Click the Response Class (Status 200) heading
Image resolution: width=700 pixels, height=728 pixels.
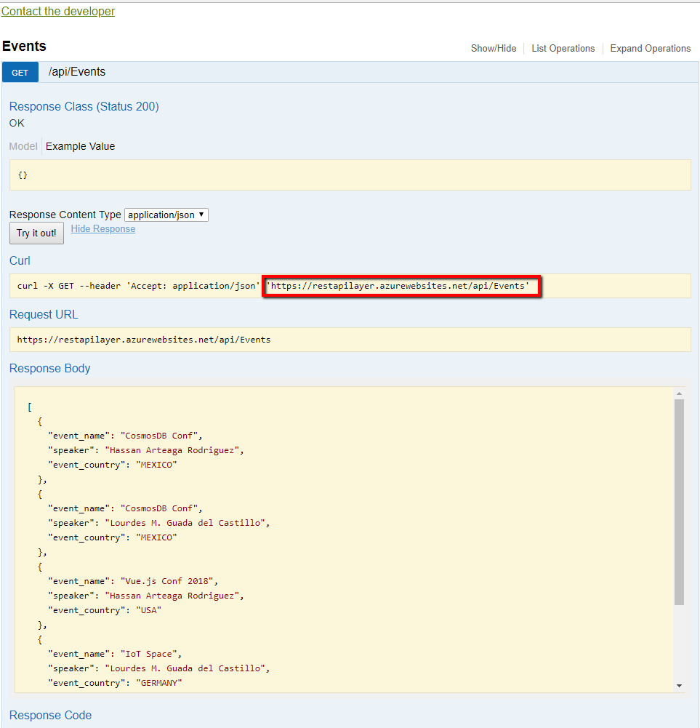pos(84,106)
